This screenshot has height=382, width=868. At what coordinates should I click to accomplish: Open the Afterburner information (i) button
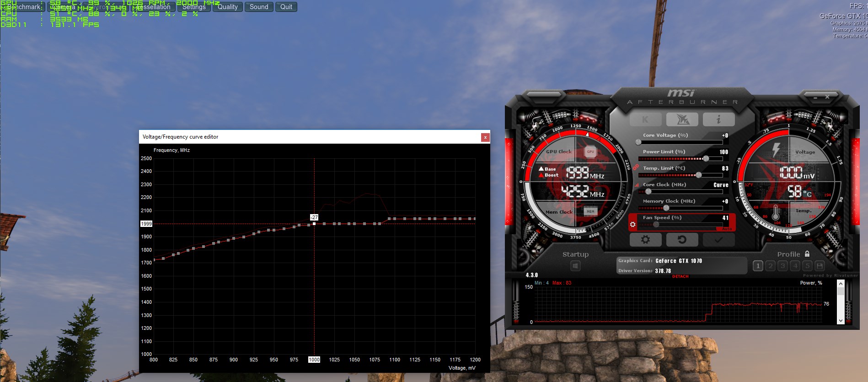point(718,119)
